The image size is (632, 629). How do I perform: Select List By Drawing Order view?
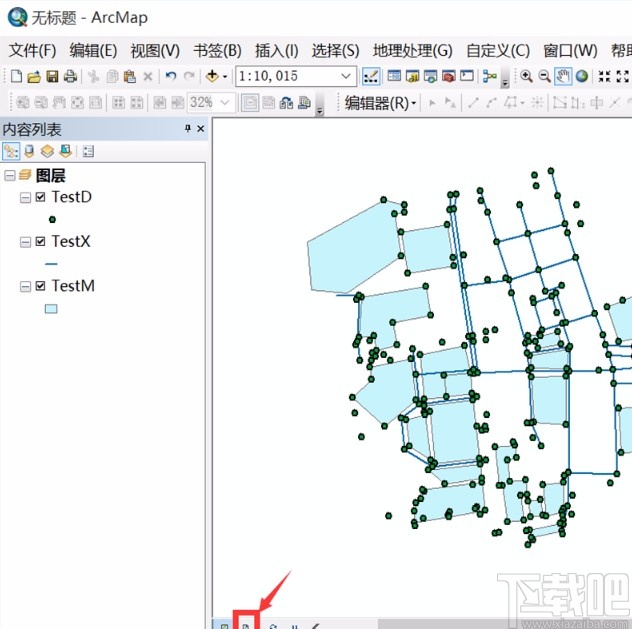[11, 152]
